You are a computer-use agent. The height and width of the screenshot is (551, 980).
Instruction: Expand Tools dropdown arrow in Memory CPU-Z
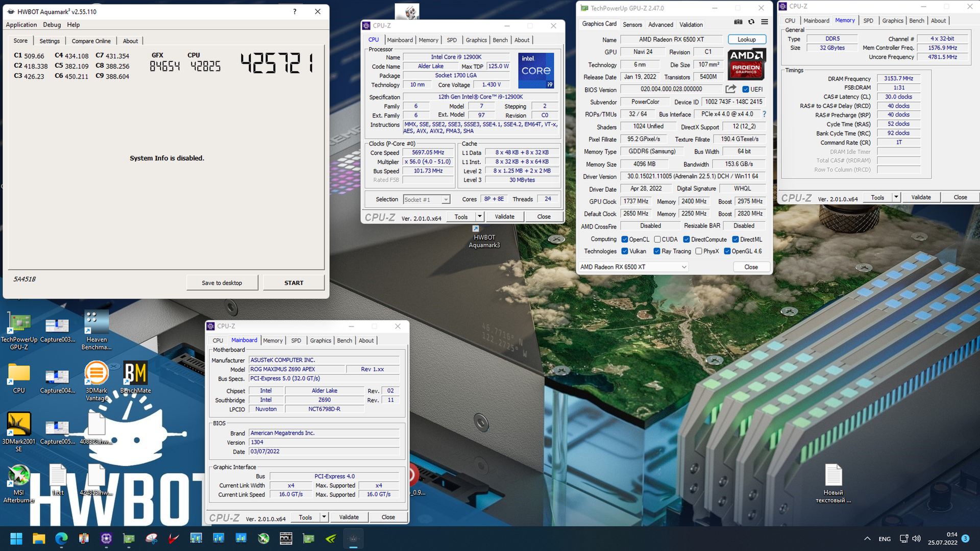(896, 197)
